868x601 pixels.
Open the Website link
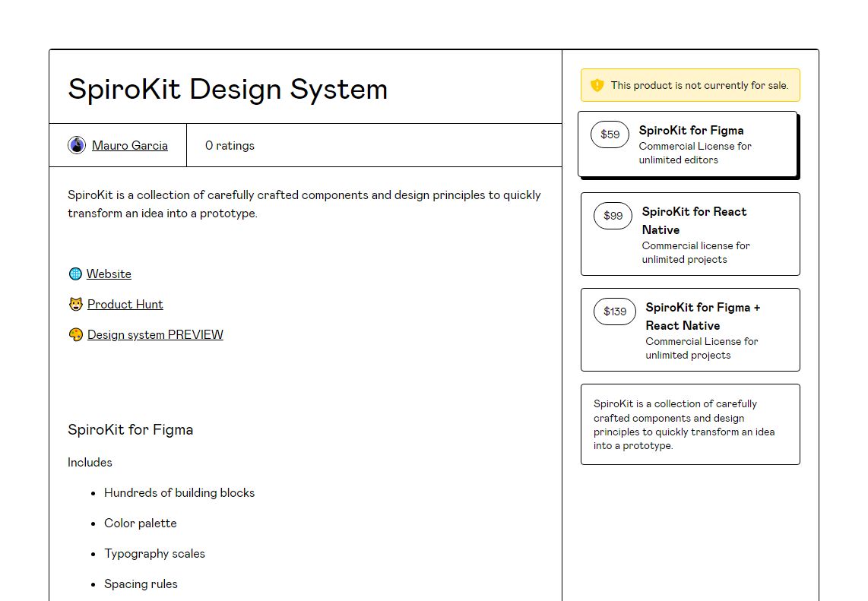(x=109, y=274)
